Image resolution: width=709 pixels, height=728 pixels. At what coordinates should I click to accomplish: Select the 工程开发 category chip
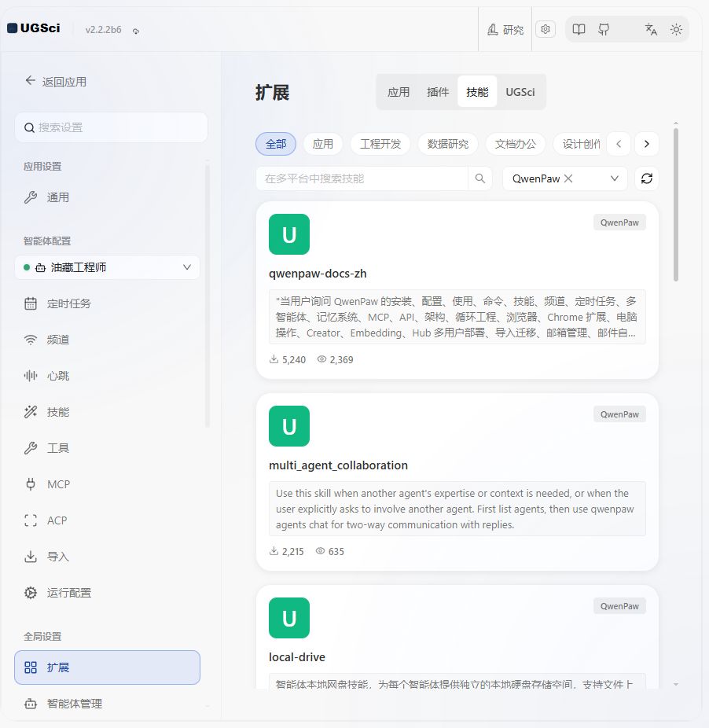[380, 144]
